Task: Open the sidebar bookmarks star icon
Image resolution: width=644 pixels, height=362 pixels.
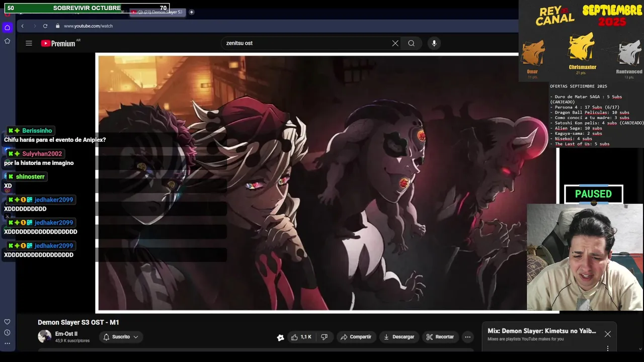Action: pos(7,41)
